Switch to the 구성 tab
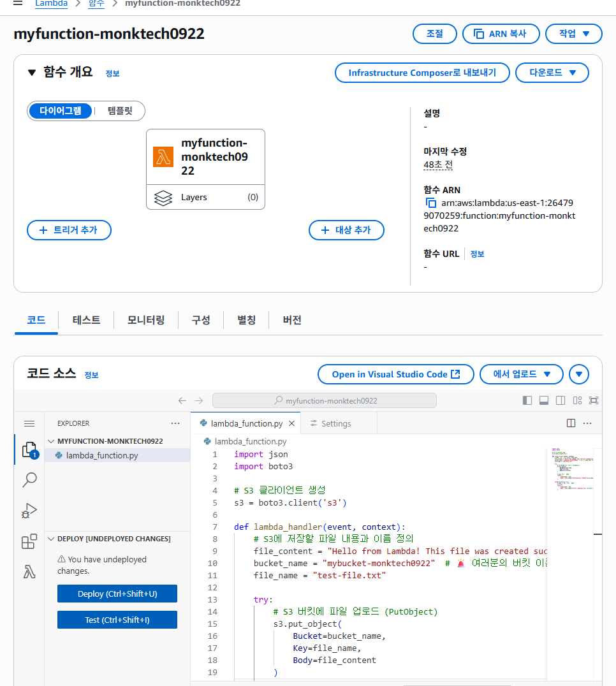The image size is (616, 686). point(202,320)
